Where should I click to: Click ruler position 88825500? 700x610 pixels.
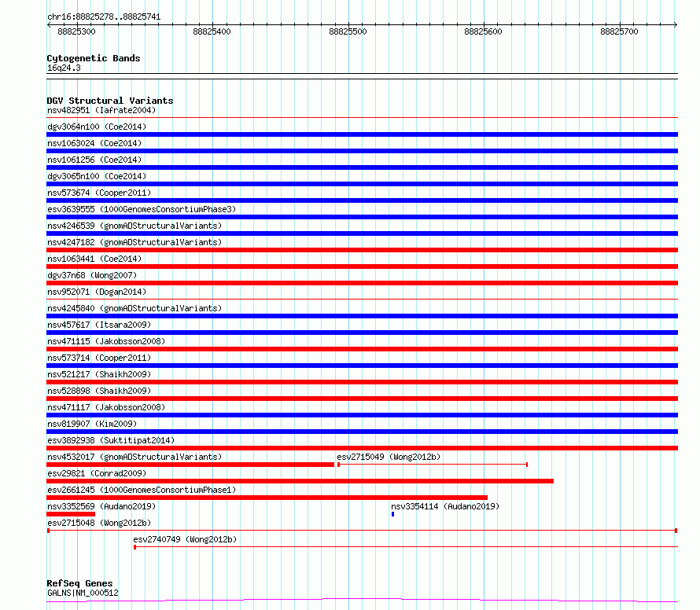click(348, 31)
